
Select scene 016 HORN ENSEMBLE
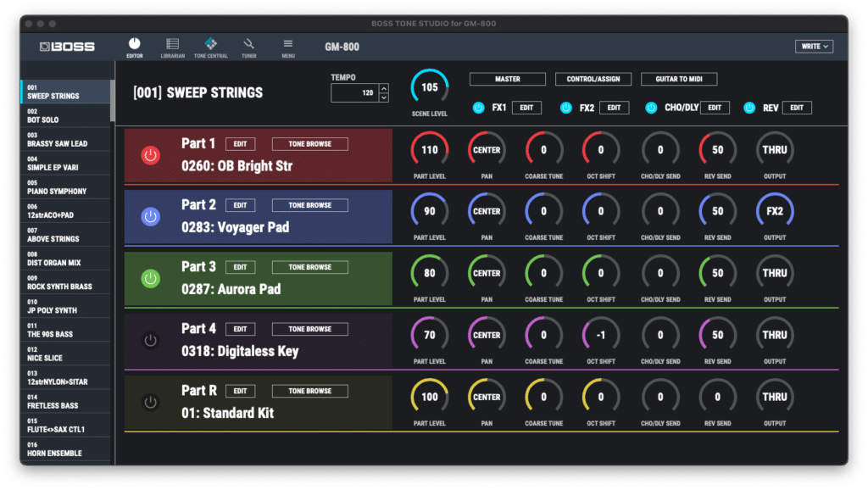(x=65, y=449)
